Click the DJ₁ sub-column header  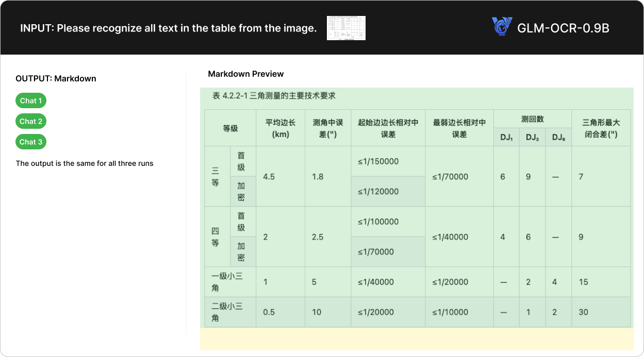pos(506,138)
